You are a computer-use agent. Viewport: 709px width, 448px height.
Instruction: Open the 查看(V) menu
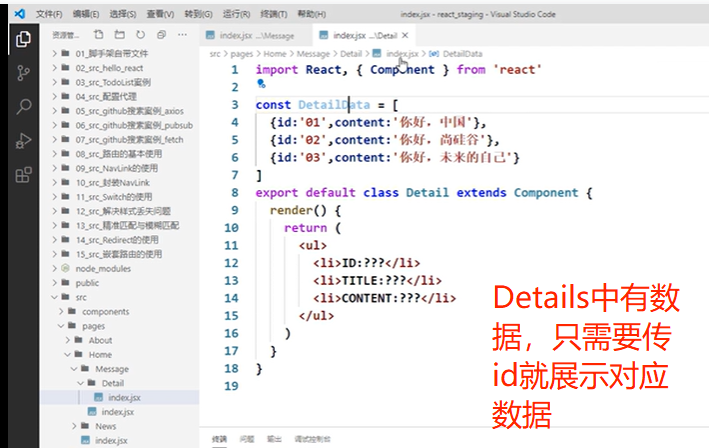[x=160, y=14]
